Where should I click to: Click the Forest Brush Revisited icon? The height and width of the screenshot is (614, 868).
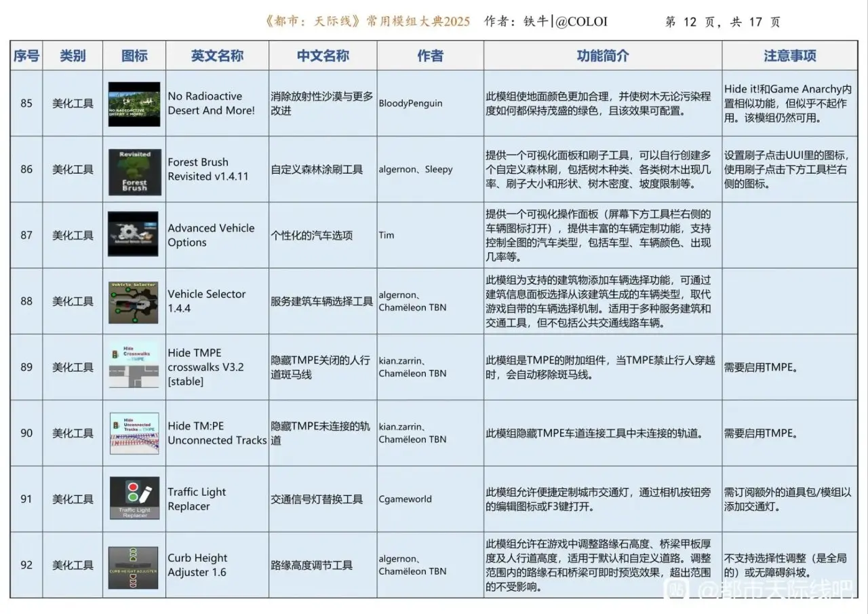point(134,170)
